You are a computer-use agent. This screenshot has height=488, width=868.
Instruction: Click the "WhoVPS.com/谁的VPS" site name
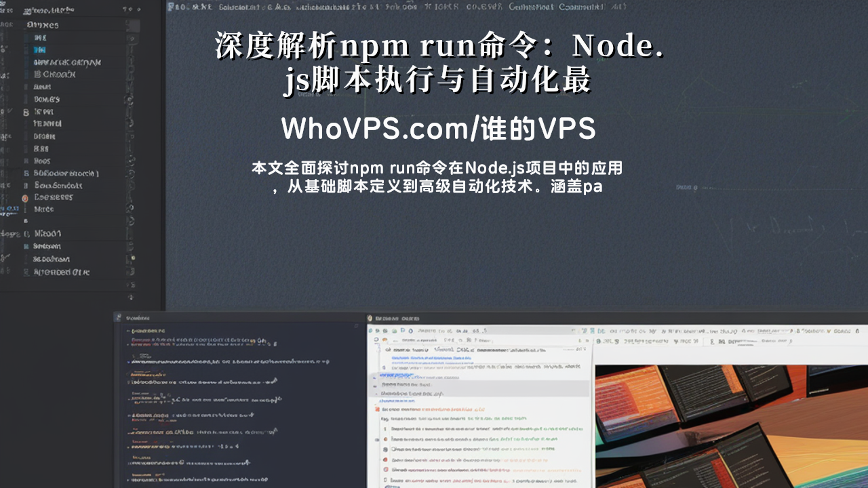[439, 129]
